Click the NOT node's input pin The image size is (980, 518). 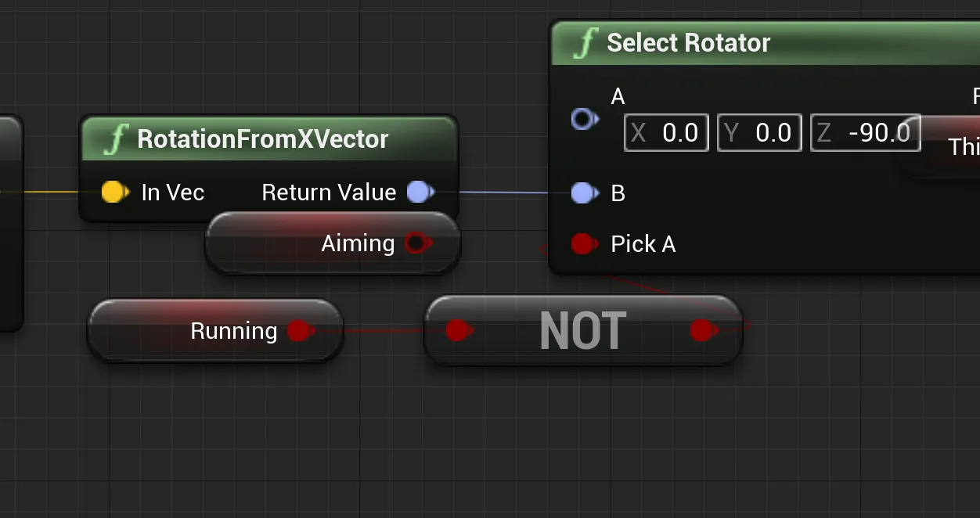coord(458,331)
